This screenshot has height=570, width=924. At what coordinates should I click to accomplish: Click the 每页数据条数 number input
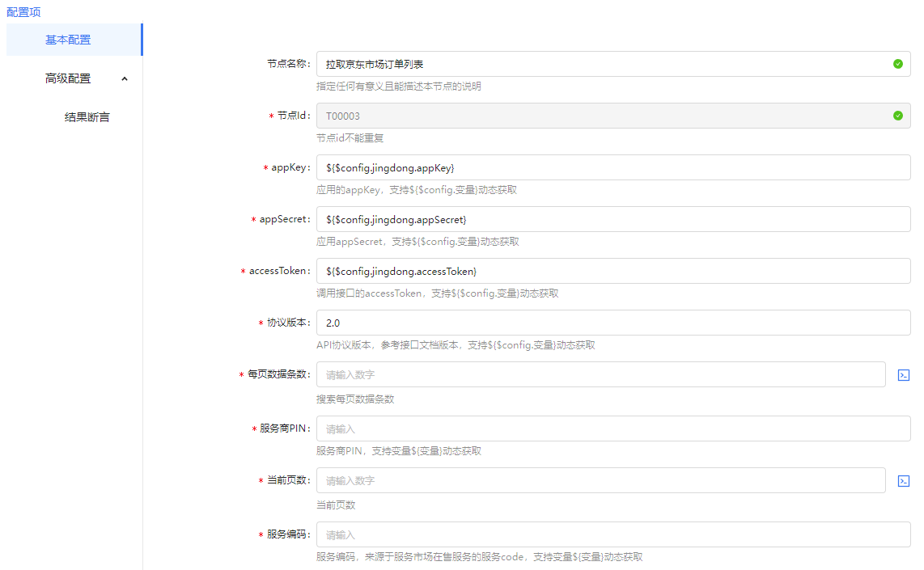pyautogui.click(x=600, y=375)
